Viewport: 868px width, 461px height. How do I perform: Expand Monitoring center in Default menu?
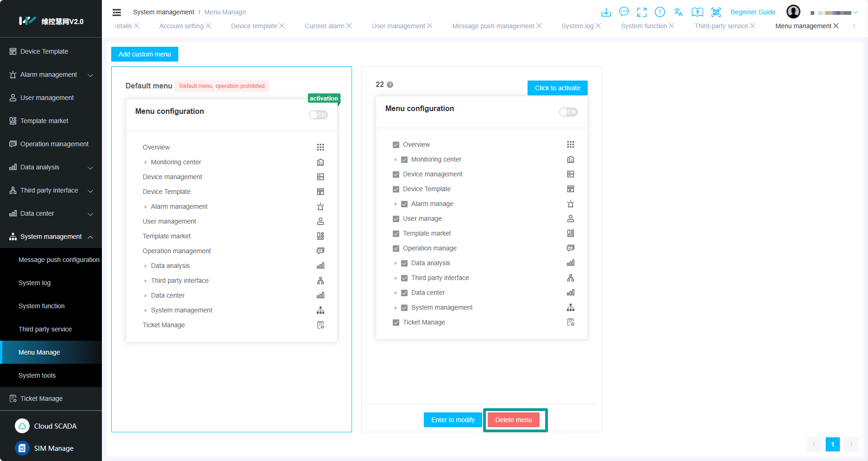coord(145,162)
